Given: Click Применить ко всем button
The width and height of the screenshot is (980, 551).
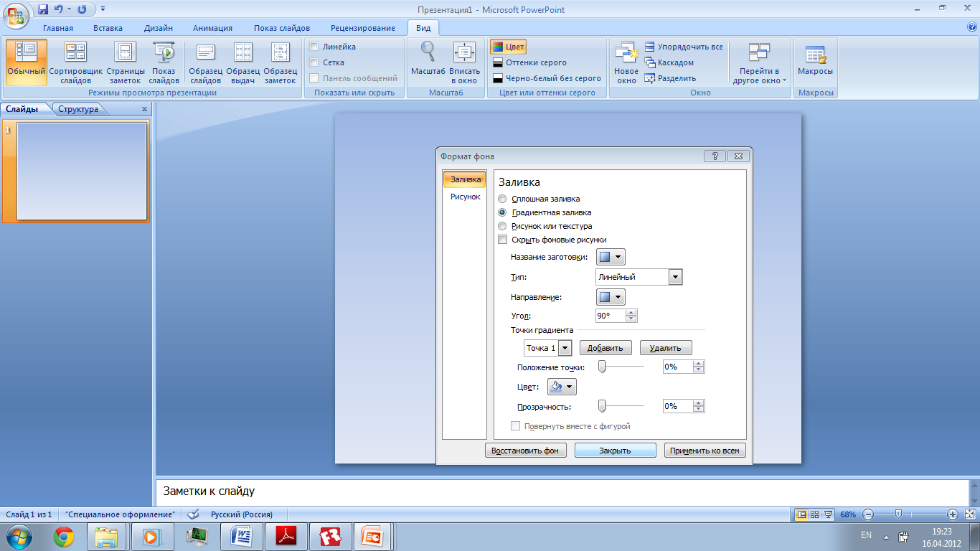Looking at the screenshot, I should click(705, 451).
